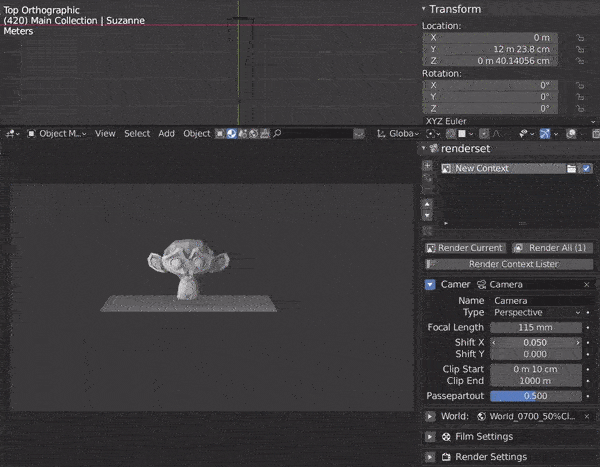The image size is (600, 467).
Task: Click the camera data-block icon
Action: pos(481,284)
